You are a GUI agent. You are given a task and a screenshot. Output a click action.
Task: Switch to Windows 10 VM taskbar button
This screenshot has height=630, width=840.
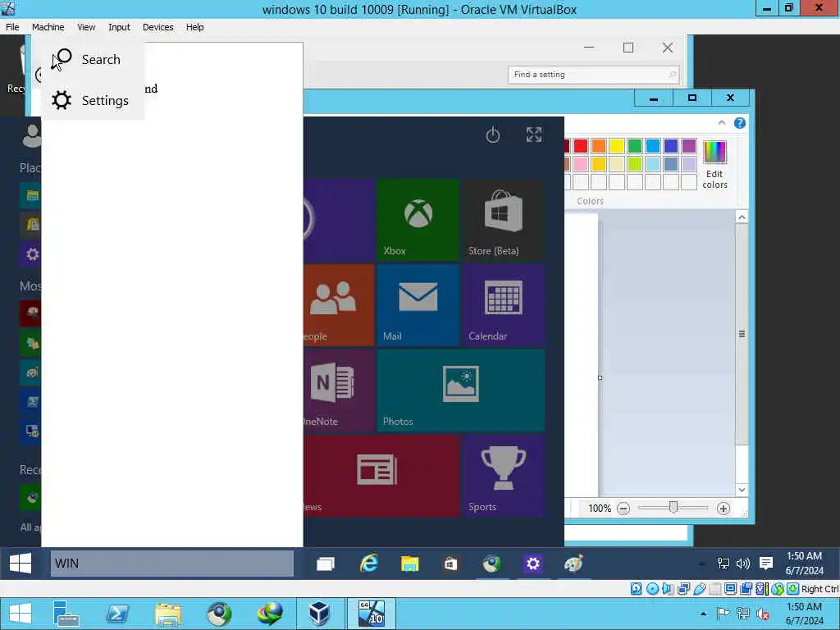click(372, 614)
